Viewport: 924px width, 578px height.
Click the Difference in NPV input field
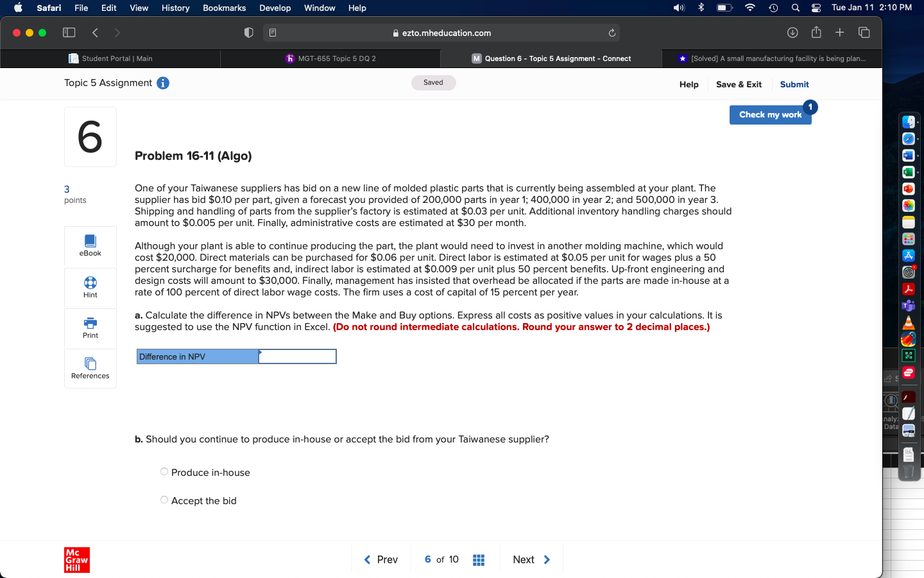297,356
